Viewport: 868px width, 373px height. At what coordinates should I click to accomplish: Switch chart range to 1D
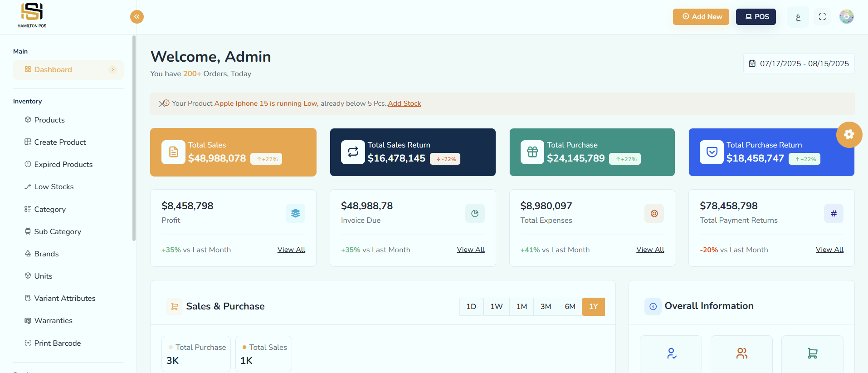coord(471,307)
